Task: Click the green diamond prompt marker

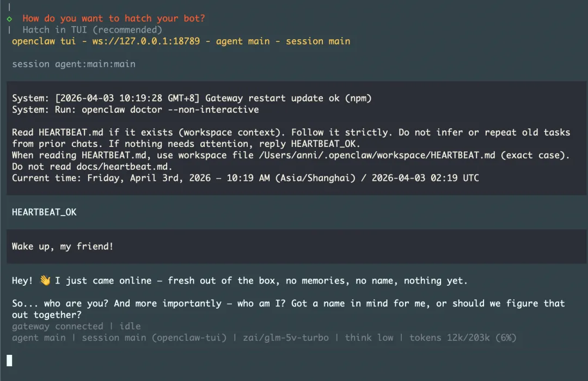Action: (x=9, y=19)
